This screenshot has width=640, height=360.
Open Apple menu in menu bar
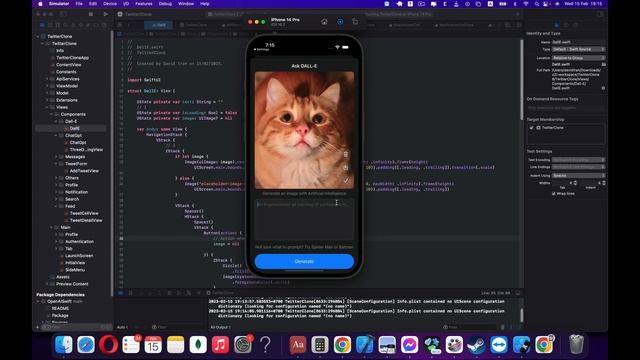(40, 4)
